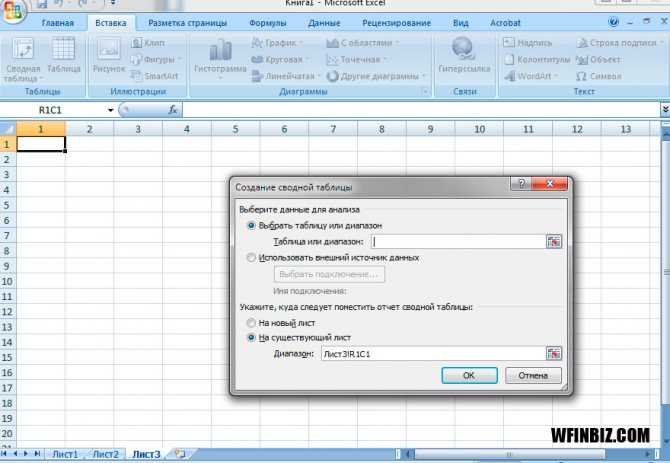Open the Acrobat tab

[505, 23]
